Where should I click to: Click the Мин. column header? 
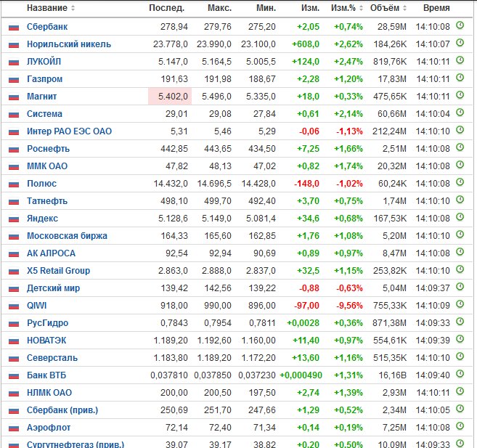pyautogui.click(x=266, y=8)
